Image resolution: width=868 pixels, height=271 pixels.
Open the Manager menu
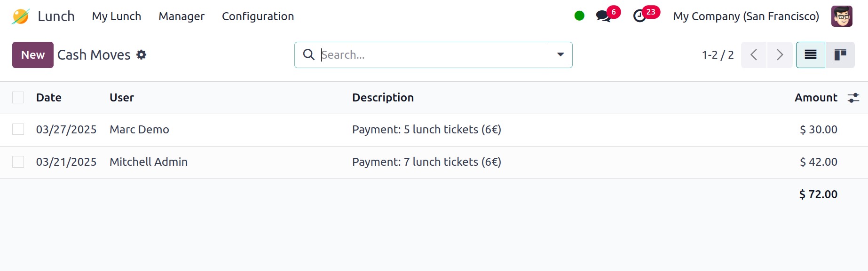coord(181,16)
